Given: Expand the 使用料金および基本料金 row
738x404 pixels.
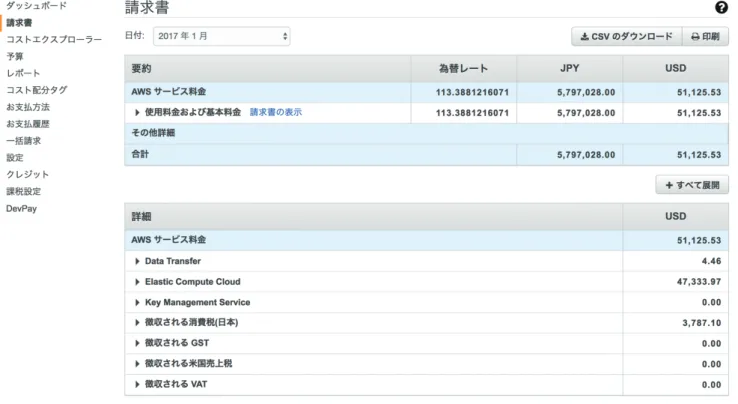Looking at the screenshot, I should [x=137, y=113].
